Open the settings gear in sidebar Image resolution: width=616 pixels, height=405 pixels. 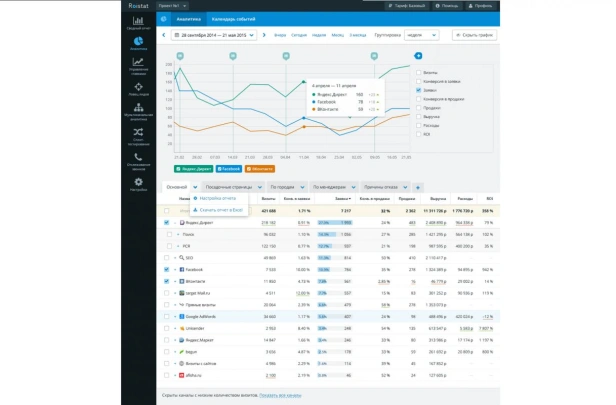138,182
